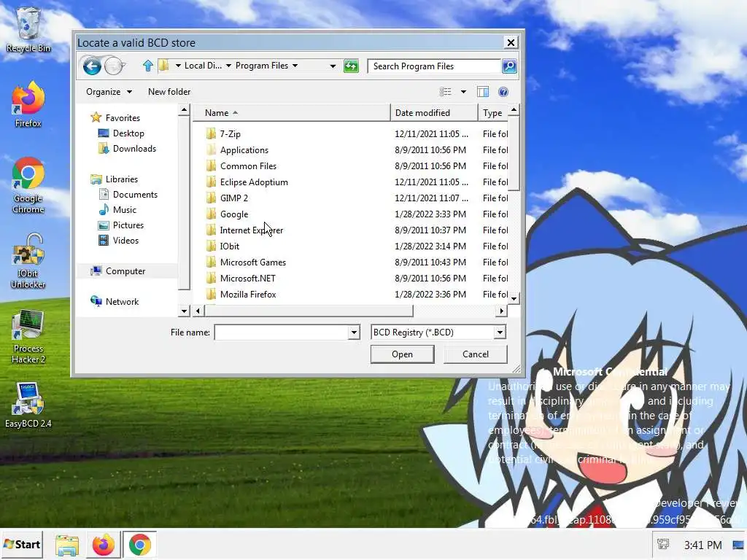This screenshot has height=560, width=747.
Task: Toggle the preview pane icon
Action: point(483,92)
